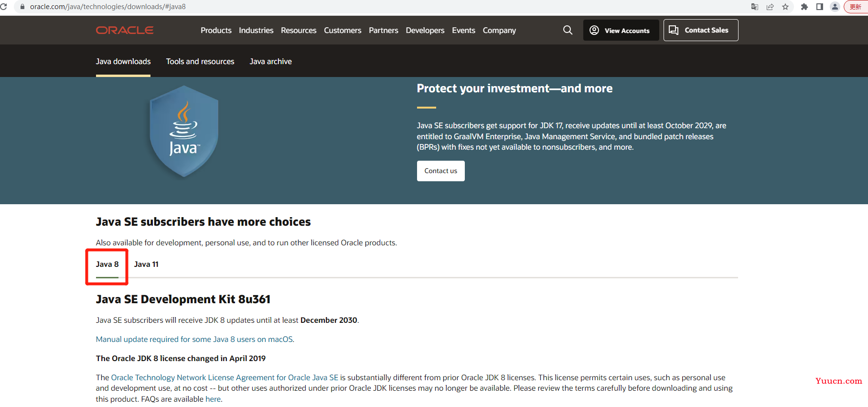Screen dimensions: 868x407
Task: Open the Java archive tab
Action: pyautogui.click(x=270, y=61)
